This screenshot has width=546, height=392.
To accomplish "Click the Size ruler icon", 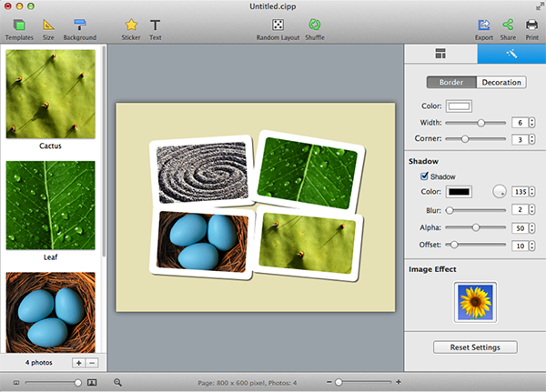I will [x=48, y=25].
